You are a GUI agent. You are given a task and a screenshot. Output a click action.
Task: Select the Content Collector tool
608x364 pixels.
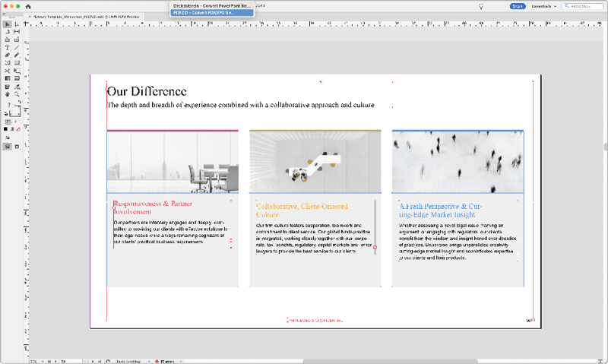pos(7,40)
